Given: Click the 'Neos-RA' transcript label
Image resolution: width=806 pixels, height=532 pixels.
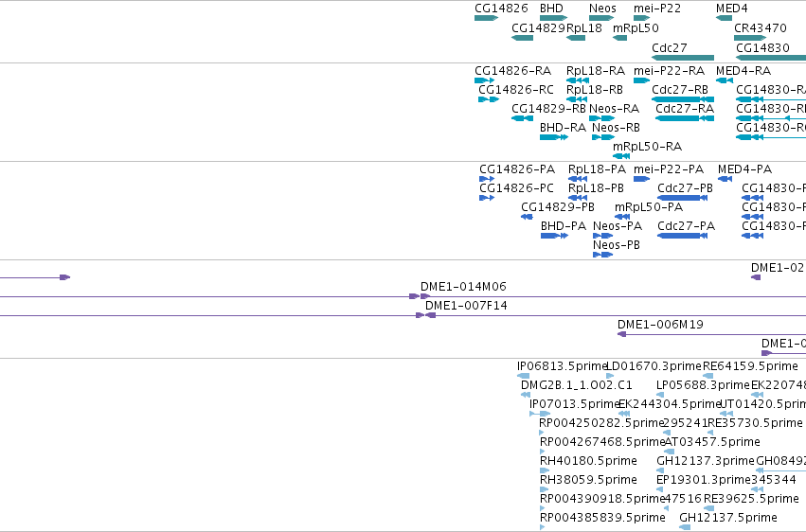Looking at the screenshot, I should (x=615, y=109).
